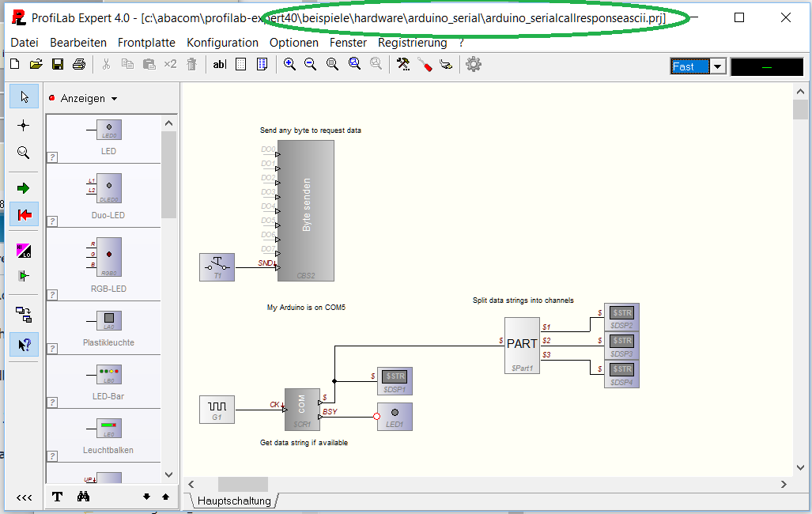Open a project with folder icon
This screenshot has width=812, height=514.
pos(36,64)
